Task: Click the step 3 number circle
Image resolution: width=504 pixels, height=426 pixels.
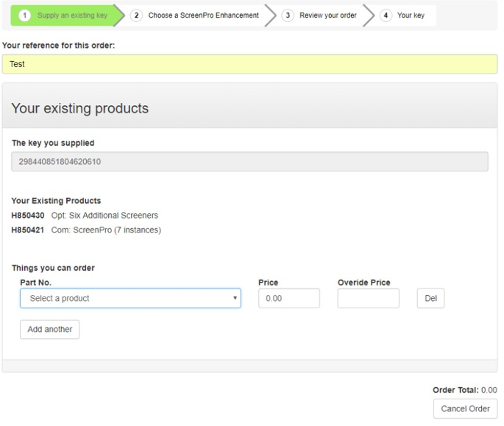Action: 288,15
